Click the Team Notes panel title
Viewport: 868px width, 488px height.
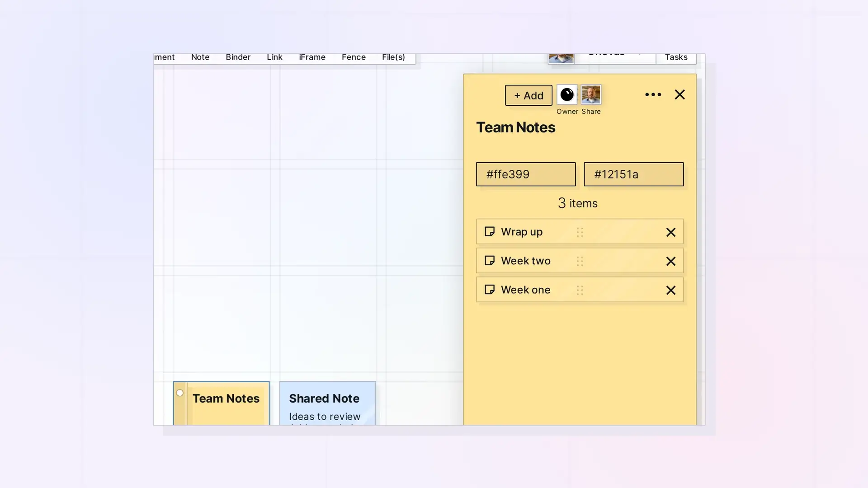(x=515, y=127)
